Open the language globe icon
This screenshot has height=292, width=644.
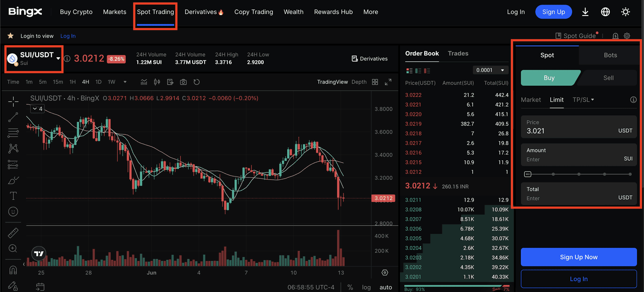(605, 12)
